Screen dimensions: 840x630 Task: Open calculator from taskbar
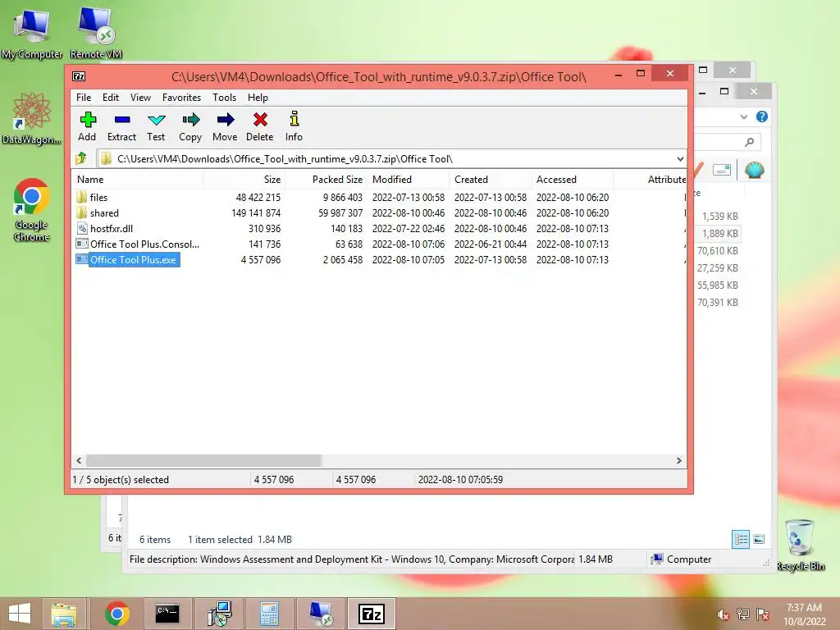click(269, 614)
